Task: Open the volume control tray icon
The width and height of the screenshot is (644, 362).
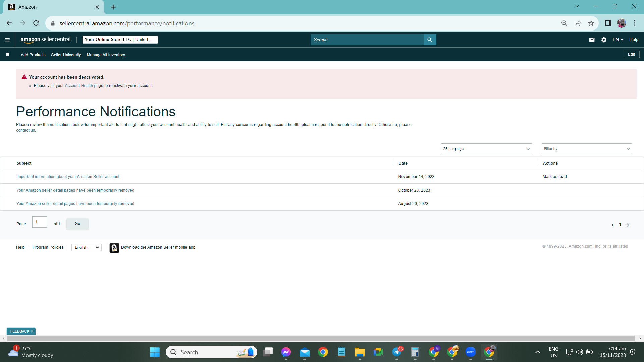Action: 580,352
